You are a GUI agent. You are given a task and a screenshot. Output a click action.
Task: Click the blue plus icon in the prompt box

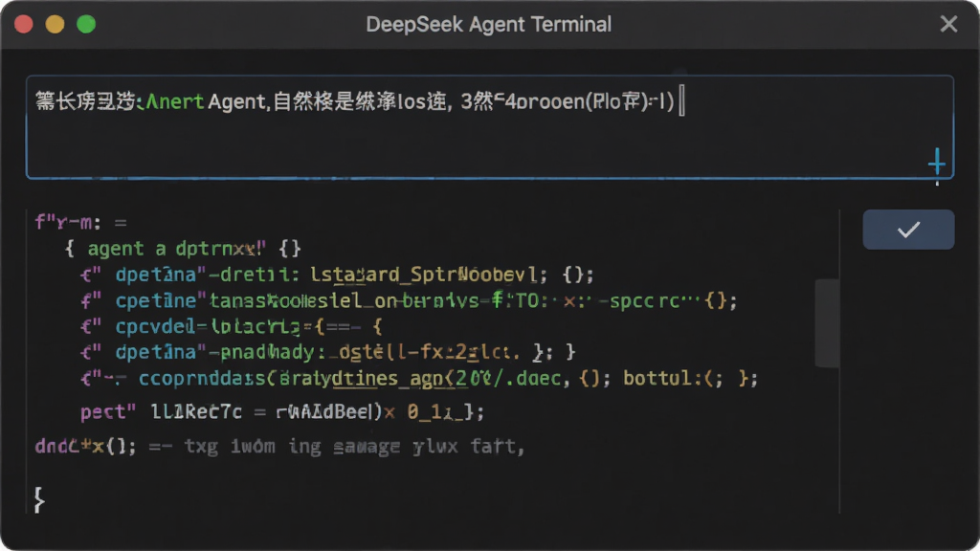pos(936,162)
